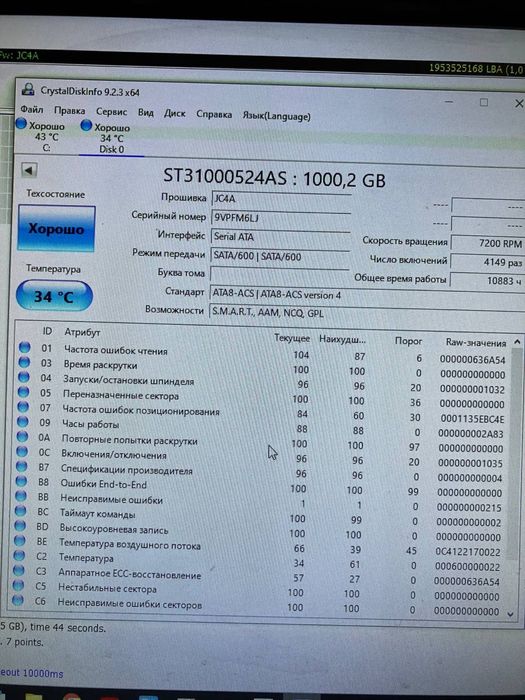The height and width of the screenshot is (700, 525).
Task: Click the blue Хорошо health status button
Action: click(x=56, y=229)
